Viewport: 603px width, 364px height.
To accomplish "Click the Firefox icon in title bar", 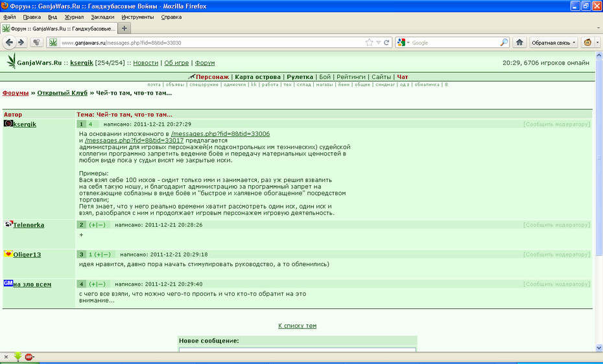I will point(5,6).
